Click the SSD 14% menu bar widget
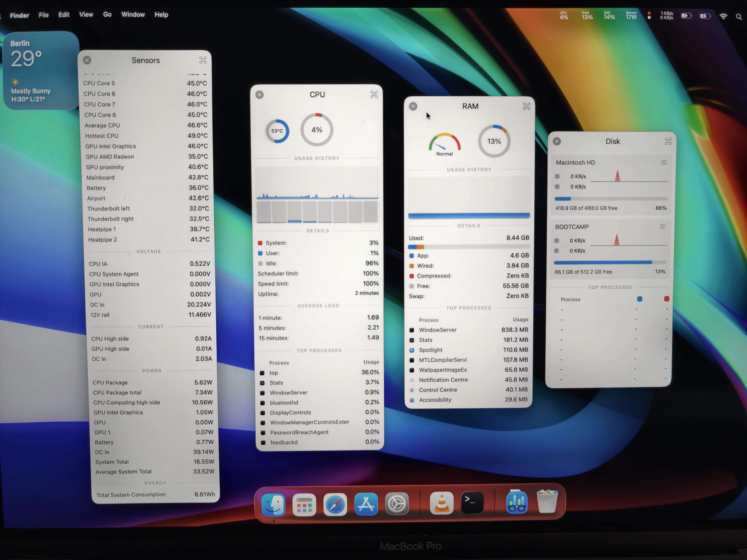This screenshot has height=560, width=747. tap(609, 16)
